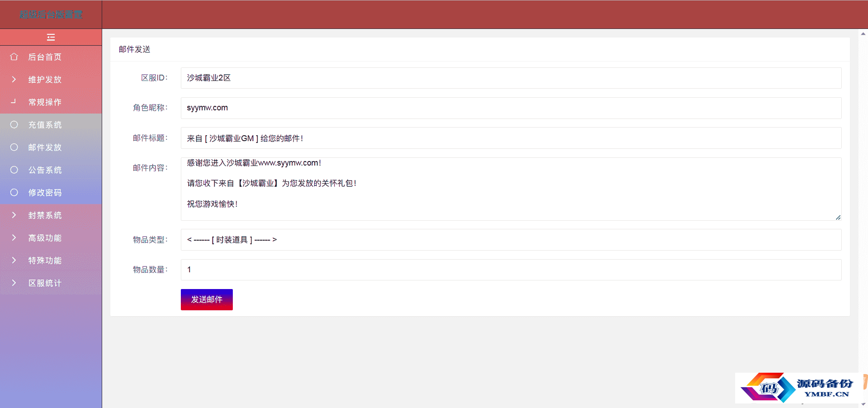868x408 pixels.
Task: Click the 物品数量: label
Action: click(150, 270)
